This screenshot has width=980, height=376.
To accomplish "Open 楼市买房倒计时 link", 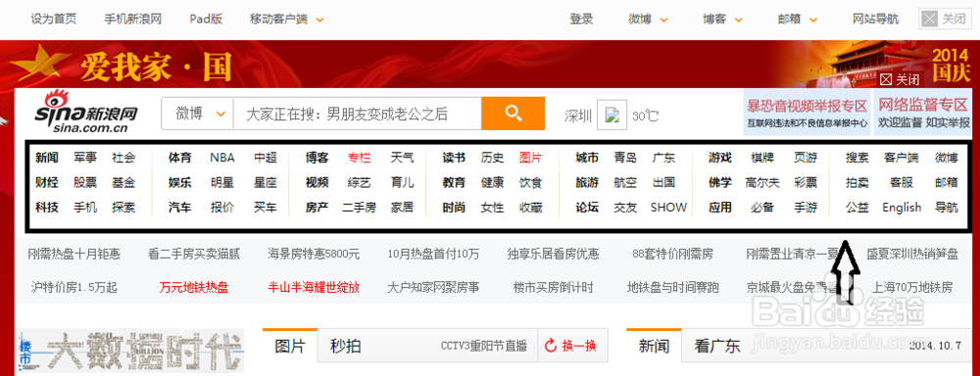I will [553, 287].
